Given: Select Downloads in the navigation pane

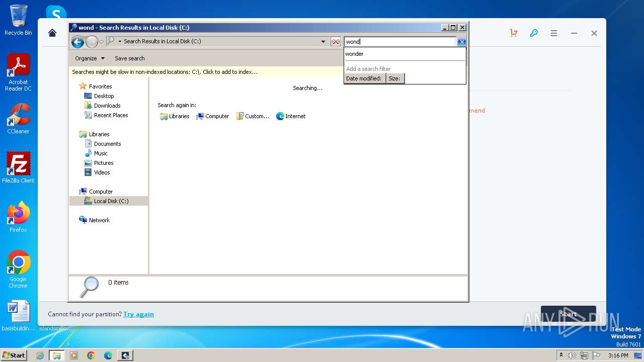Looking at the screenshot, I should 107,106.
